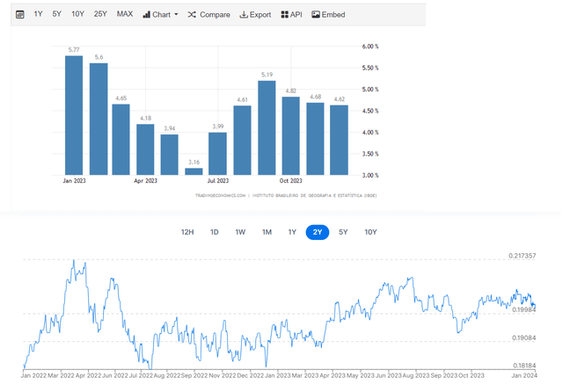Click the 0.217357 axis value
The image size is (563, 392).
coord(522,256)
